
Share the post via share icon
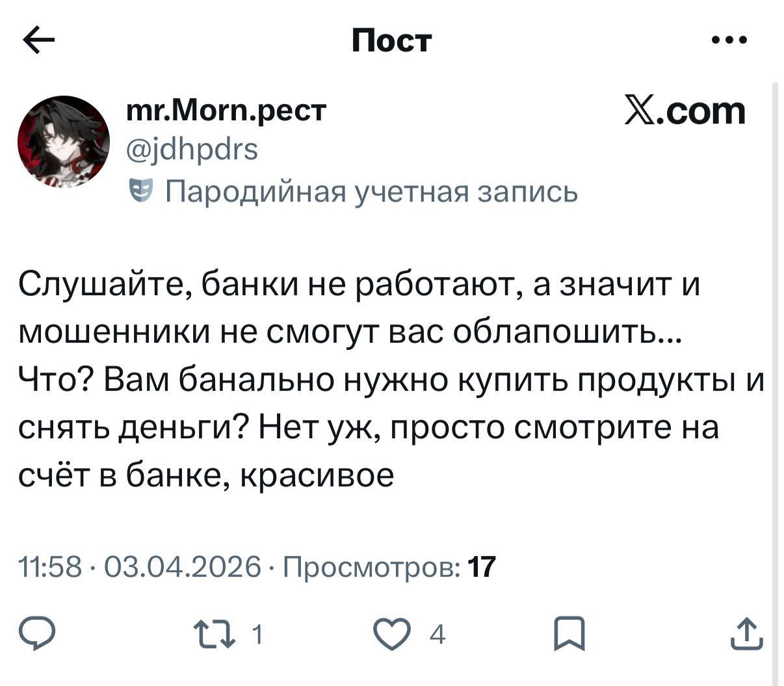point(746,634)
